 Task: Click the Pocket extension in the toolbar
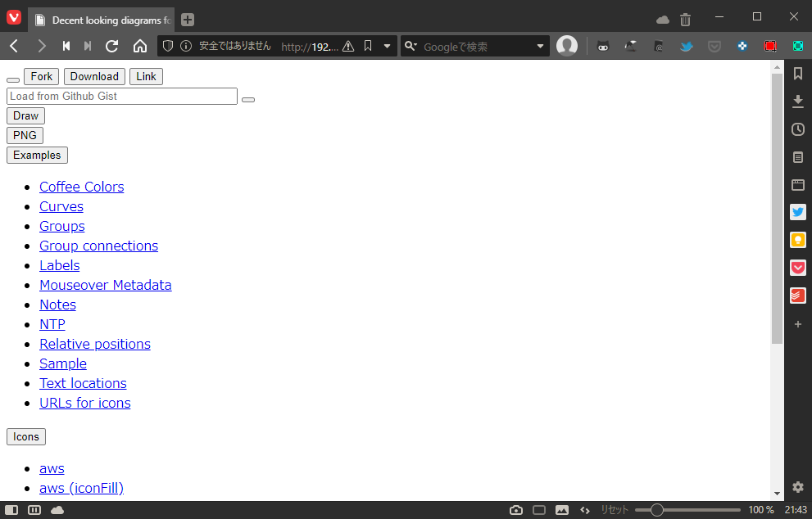click(x=714, y=47)
